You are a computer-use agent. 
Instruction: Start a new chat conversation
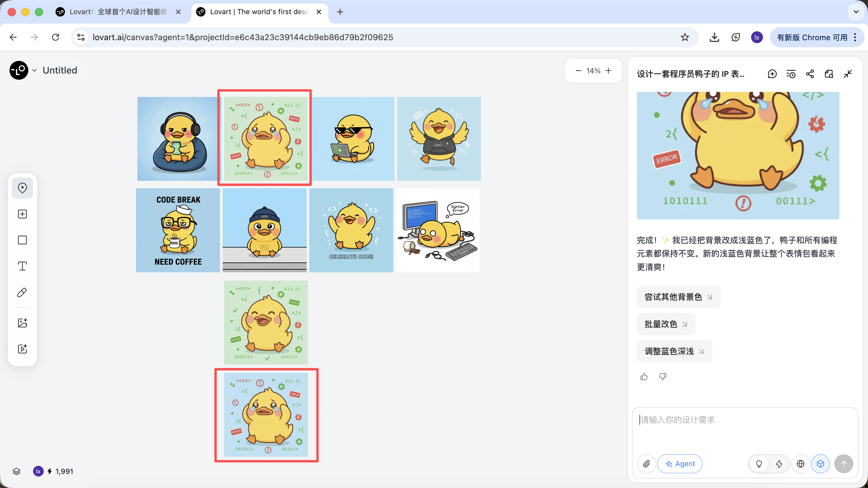[772, 74]
